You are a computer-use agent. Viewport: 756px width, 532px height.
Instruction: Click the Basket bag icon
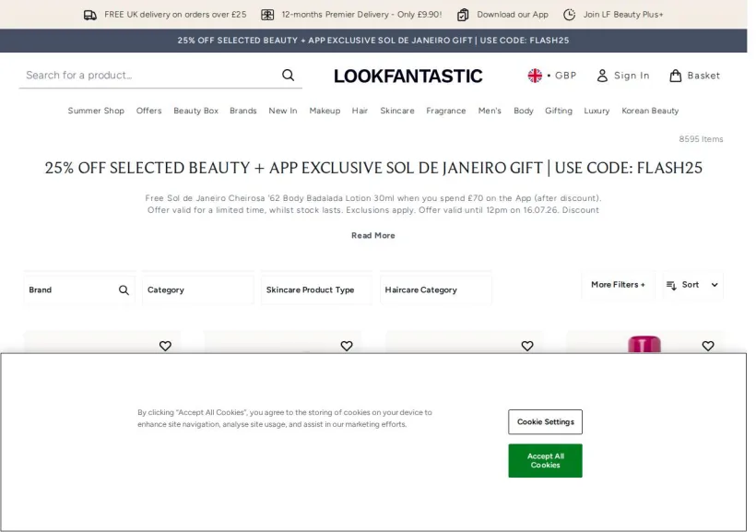tap(676, 76)
